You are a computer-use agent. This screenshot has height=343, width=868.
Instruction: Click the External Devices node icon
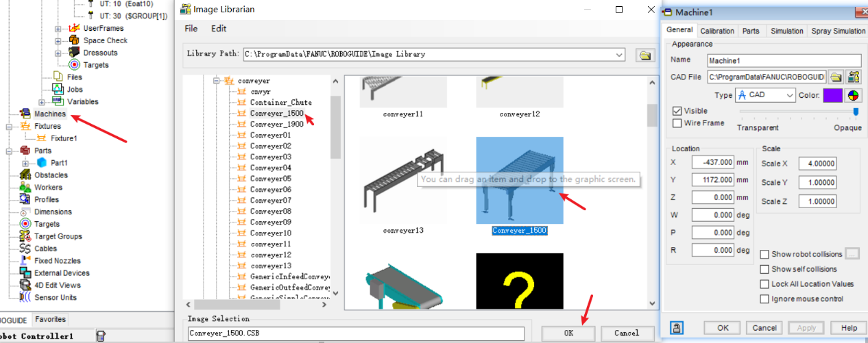coord(25,273)
